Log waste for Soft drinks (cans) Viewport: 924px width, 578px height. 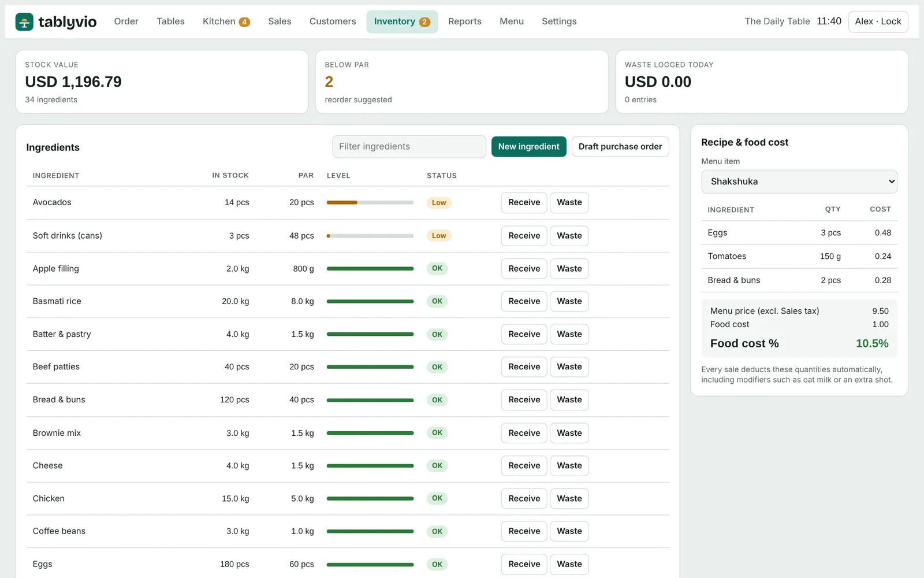pyautogui.click(x=569, y=236)
